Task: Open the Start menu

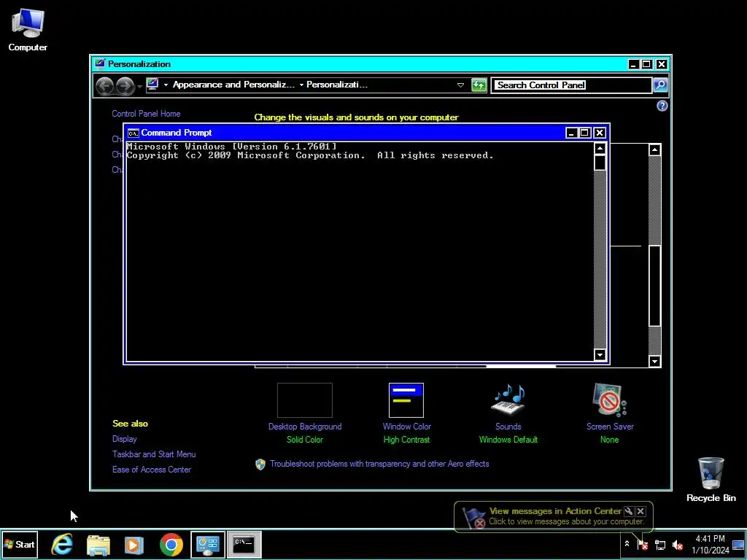Action: [x=19, y=544]
